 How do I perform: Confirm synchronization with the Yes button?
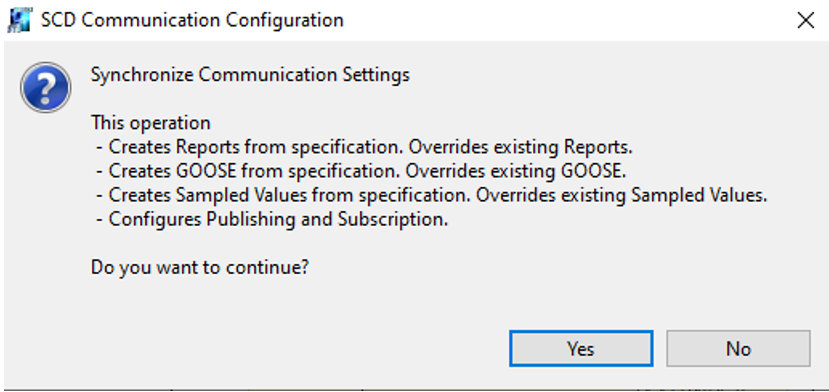581,349
